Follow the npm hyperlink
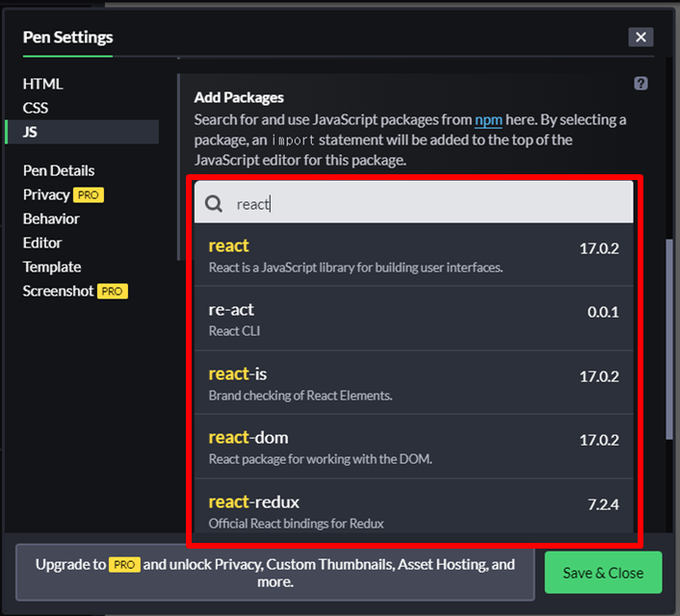Image resolution: width=680 pixels, height=616 pixels. 488,119
